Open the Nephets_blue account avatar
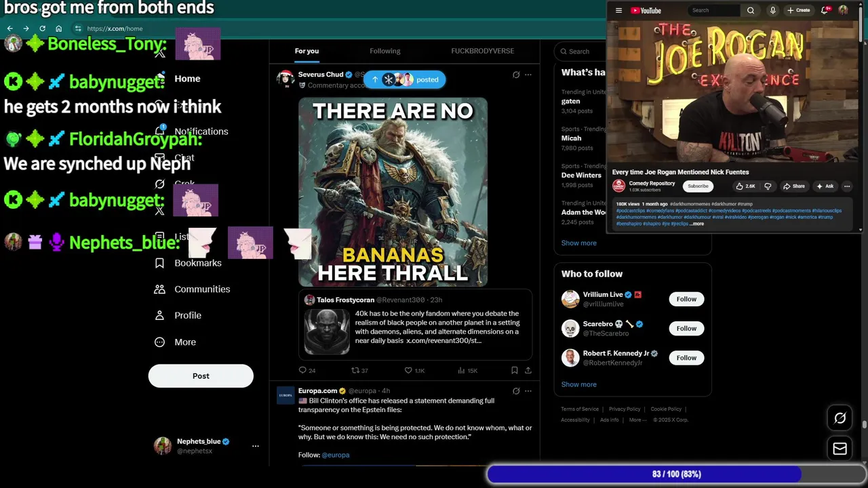The height and width of the screenshot is (488, 868). point(163,445)
